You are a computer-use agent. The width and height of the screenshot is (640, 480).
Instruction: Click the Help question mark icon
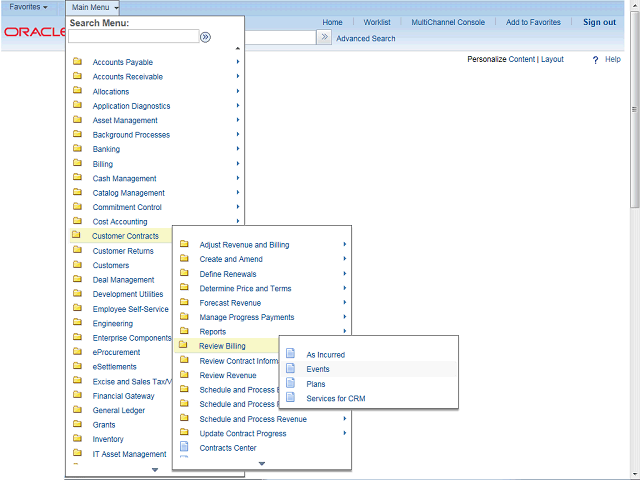(595, 60)
